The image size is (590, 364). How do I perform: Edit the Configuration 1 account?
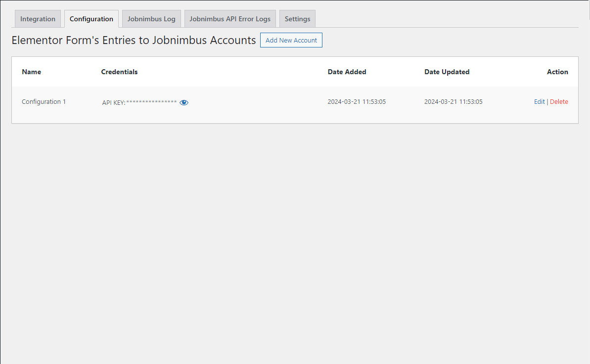point(539,102)
